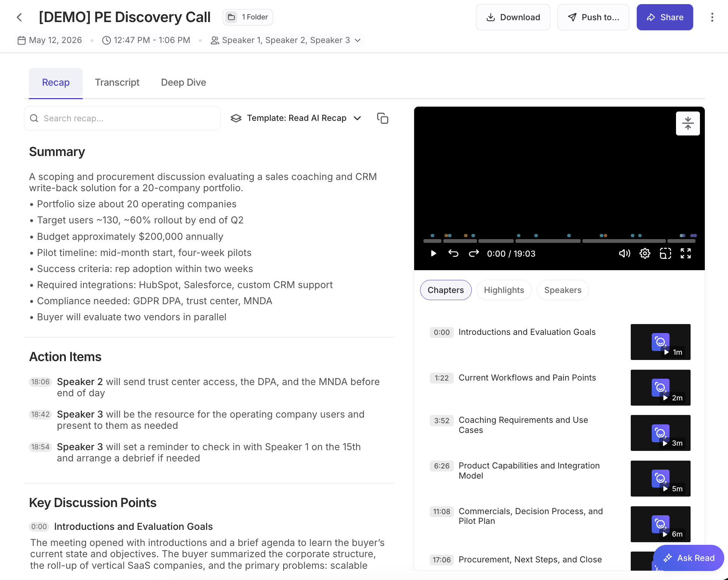Jump to 1:22 chapter timestamp
The width and height of the screenshot is (728, 580).
[x=441, y=378]
